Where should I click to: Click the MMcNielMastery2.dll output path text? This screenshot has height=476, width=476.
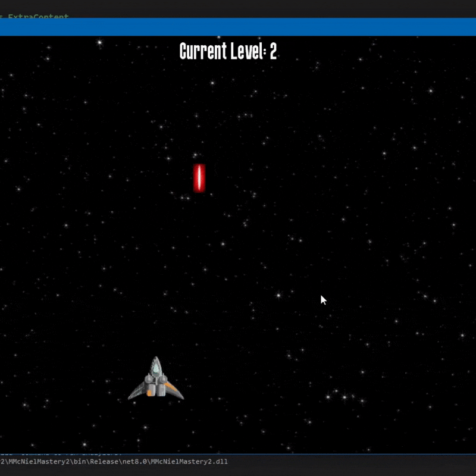(114, 462)
